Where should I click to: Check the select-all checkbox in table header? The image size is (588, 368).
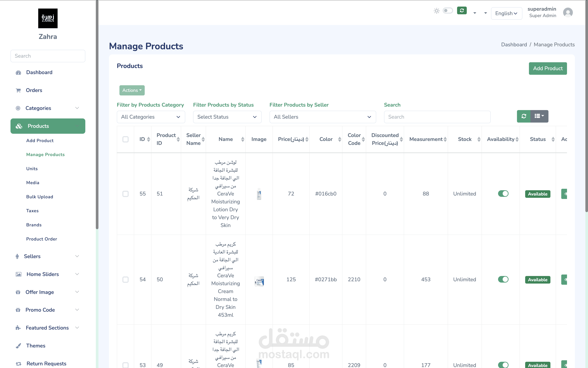[125, 139]
